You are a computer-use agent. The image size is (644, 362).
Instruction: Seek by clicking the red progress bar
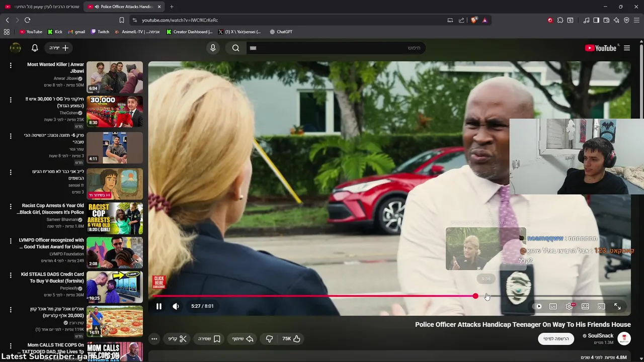314,296
